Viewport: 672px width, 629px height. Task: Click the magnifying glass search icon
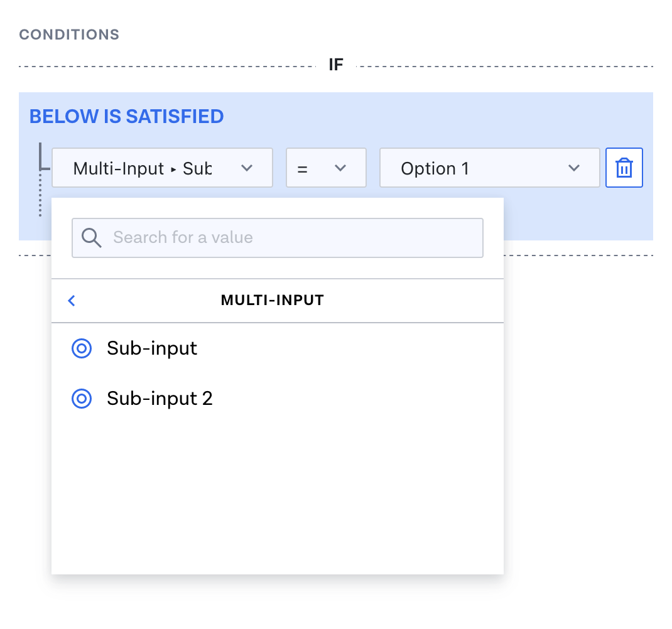pyautogui.click(x=92, y=238)
